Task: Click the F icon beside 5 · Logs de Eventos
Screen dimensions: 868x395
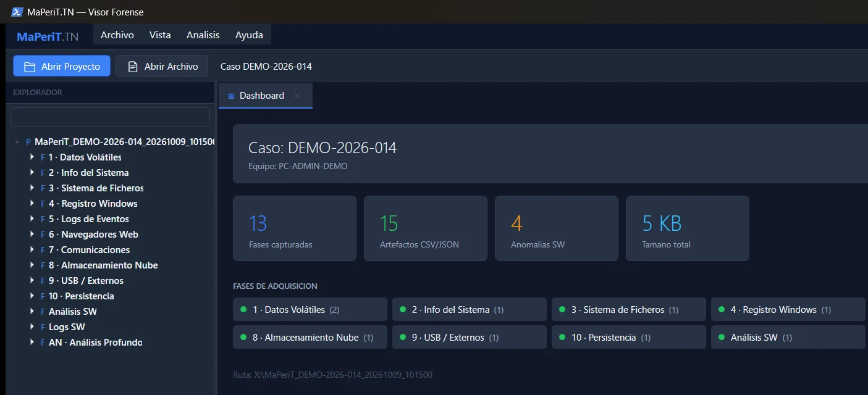Action: 43,219
